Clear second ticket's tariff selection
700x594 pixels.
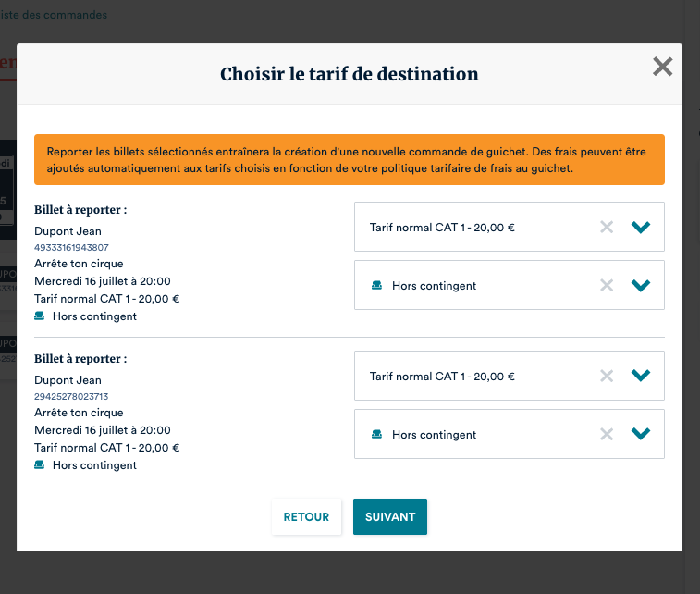(607, 376)
